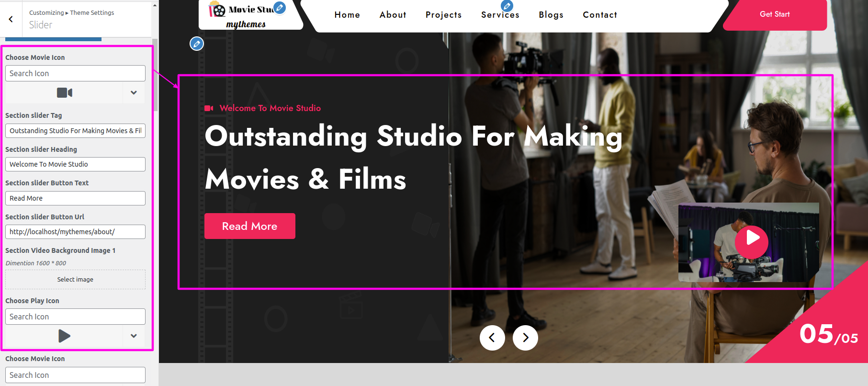Go to the next slide arrow
Image resolution: width=868 pixels, height=386 pixels.
pyautogui.click(x=525, y=338)
